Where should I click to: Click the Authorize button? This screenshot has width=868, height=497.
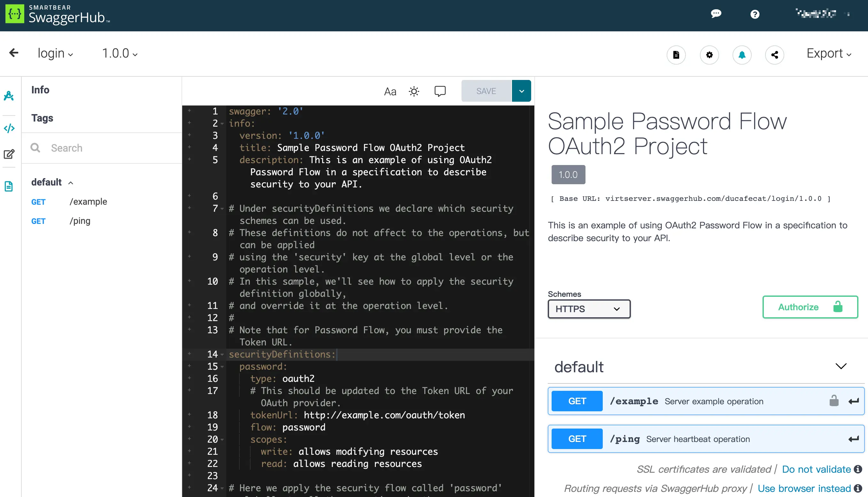810,307
